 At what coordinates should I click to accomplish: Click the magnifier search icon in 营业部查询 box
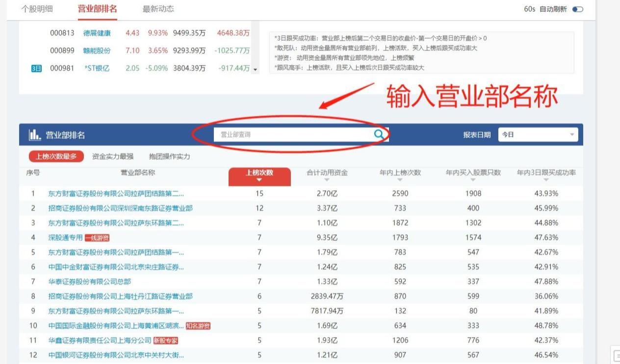point(379,134)
